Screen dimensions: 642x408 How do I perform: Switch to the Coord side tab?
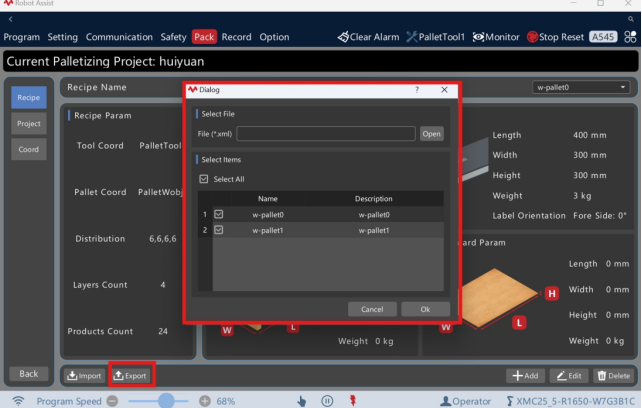(29, 150)
